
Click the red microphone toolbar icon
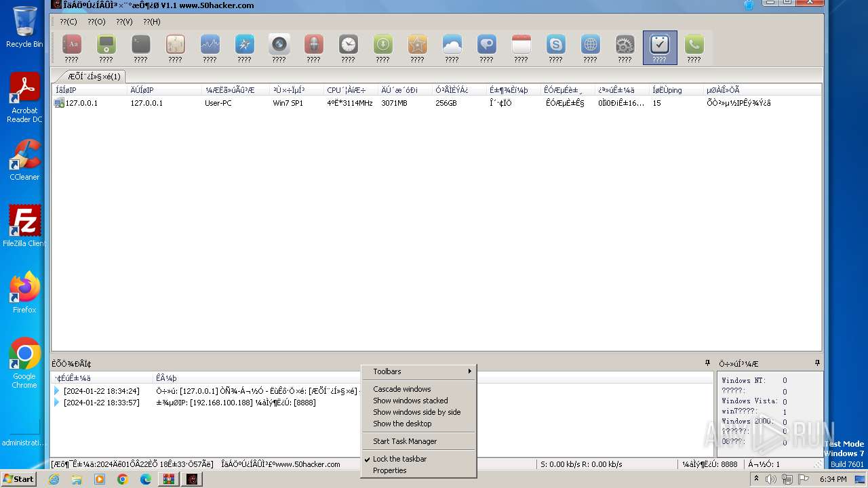pyautogui.click(x=313, y=45)
